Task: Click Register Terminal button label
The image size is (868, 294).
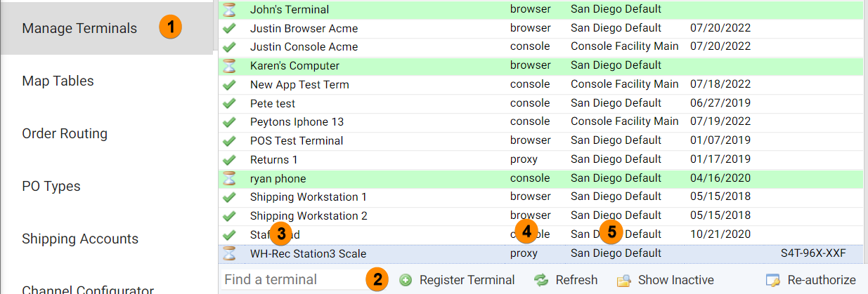Action: [x=467, y=280]
